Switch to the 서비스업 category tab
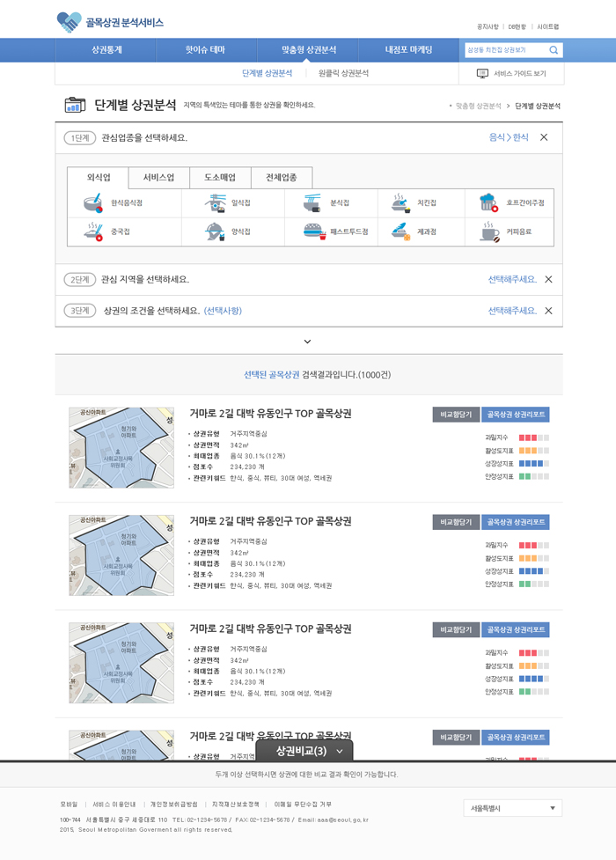 pyautogui.click(x=158, y=177)
